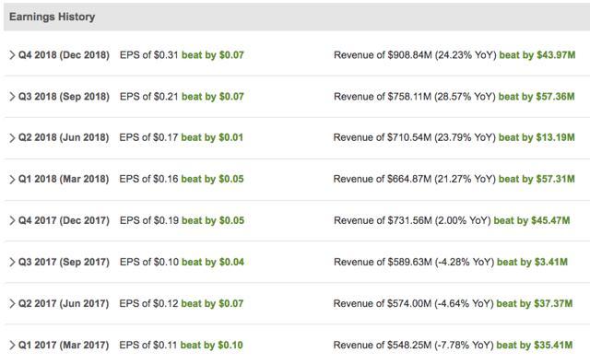The width and height of the screenshot is (590, 364).
Task: Click EPS of $0.11 beat by $0.10
Action: [181, 346]
